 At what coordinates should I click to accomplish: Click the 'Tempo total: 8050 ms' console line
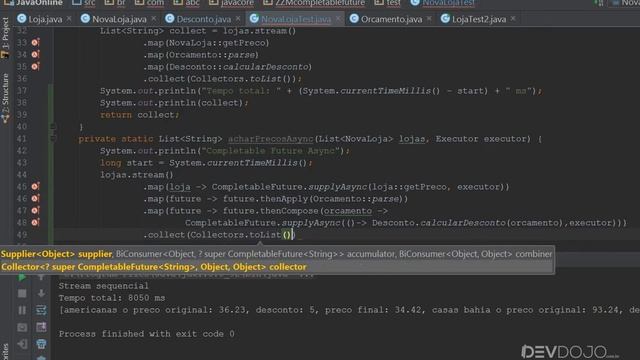pos(112,298)
